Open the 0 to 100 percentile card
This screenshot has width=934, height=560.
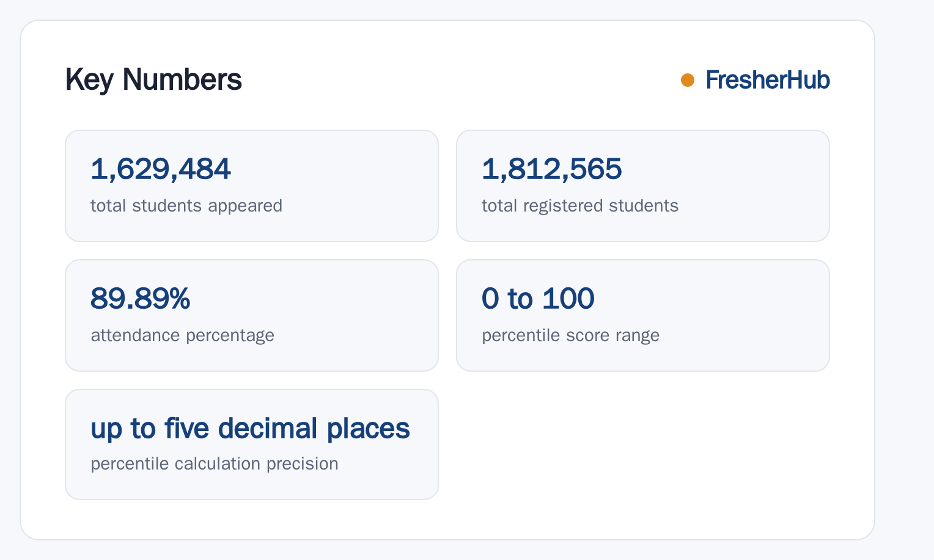point(643,315)
